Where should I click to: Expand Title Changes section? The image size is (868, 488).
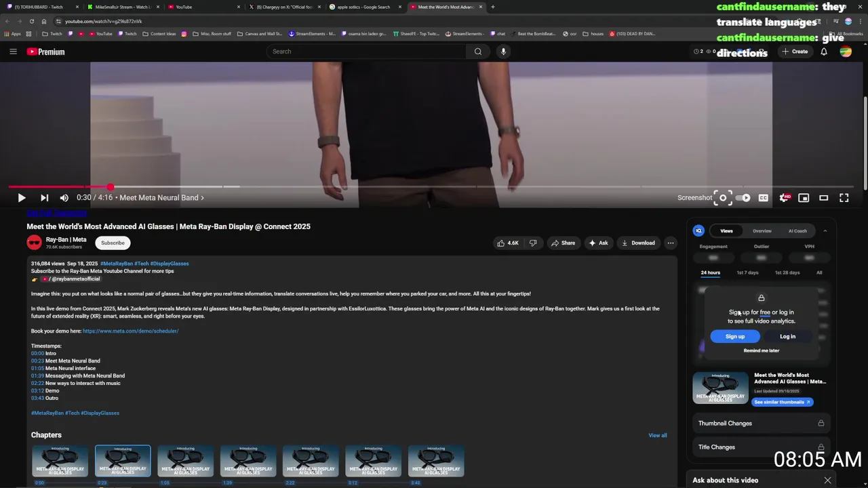pyautogui.click(x=761, y=447)
